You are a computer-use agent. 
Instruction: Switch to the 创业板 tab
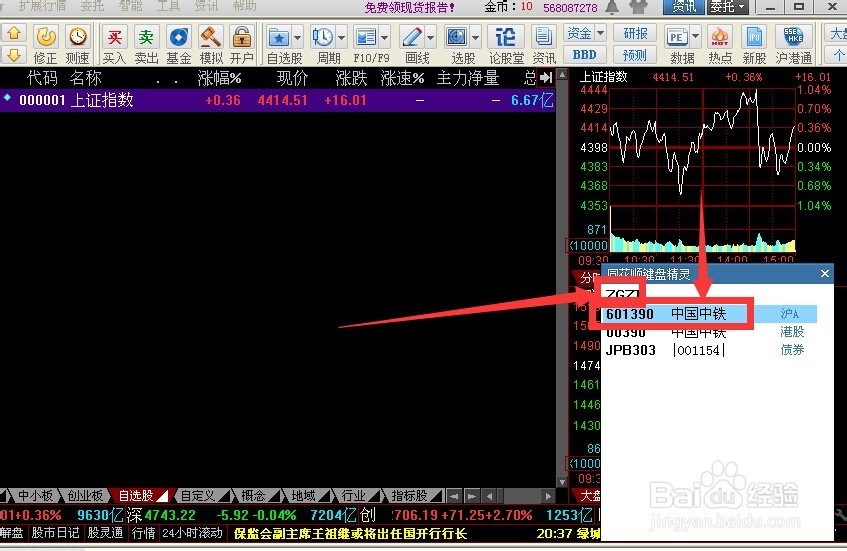point(85,495)
